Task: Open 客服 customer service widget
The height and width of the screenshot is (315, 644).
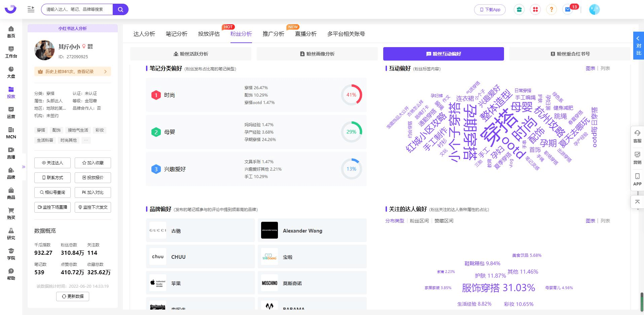Action: tap(637, 136)
